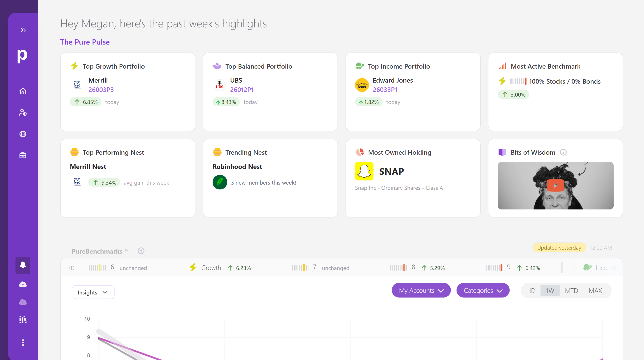Click the PureBenchmarks info icon
The height and width of the screenshot is (360, 644).
click(x=141, y=251)
